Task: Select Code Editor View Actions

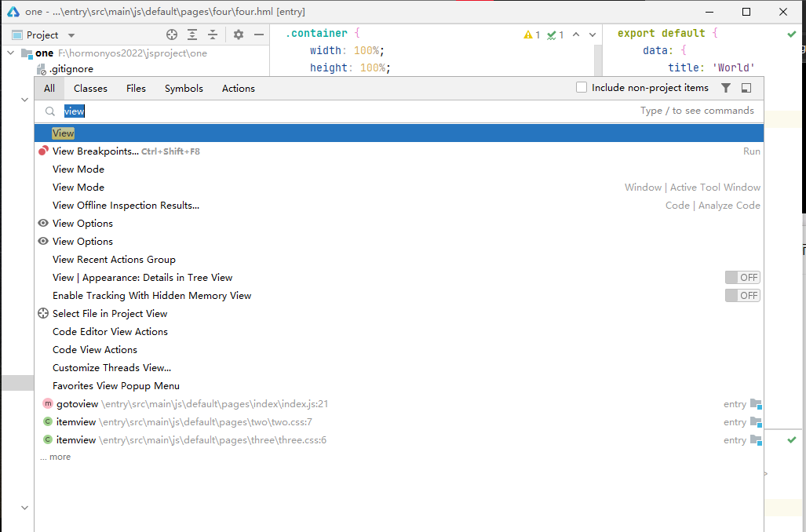Action: pos(399,332)
